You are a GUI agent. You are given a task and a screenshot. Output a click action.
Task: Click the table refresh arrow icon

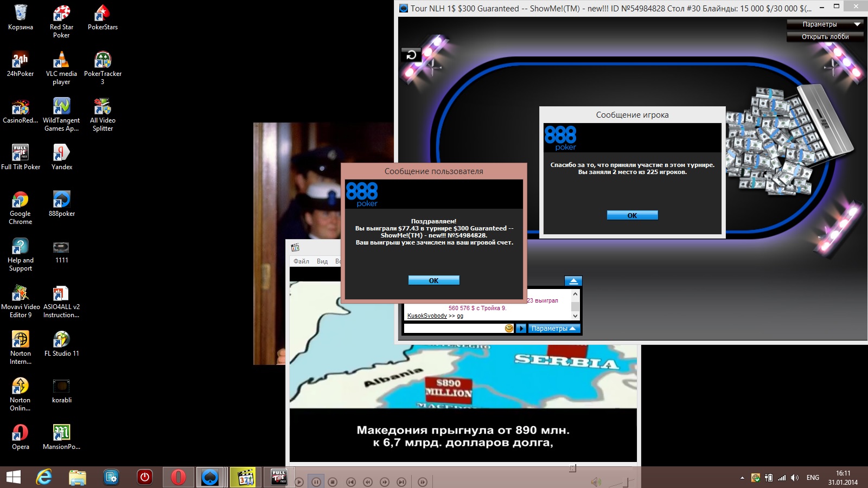coord(411,55)
